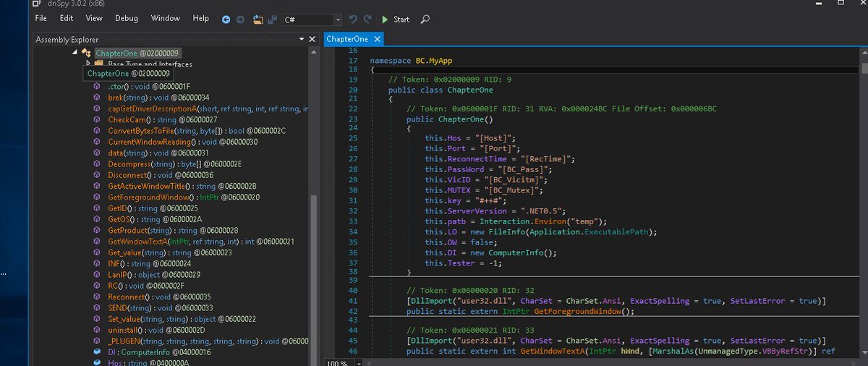868x366 pixels.
Task: Click the Navigate Backward arrow icon
Action: click(226, 20)
